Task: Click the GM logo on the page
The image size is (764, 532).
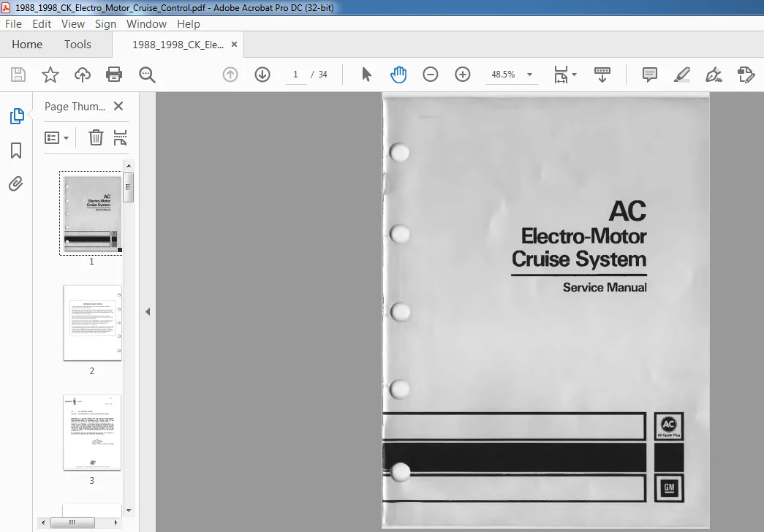Action: 669,487
